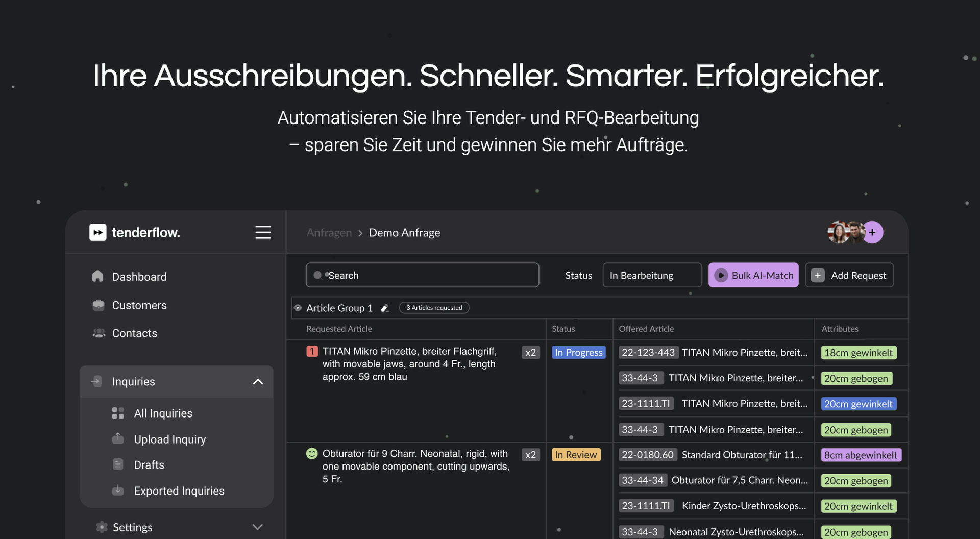
Task: Click the Exported Inquiries download icon
Action: click(118, 491)
